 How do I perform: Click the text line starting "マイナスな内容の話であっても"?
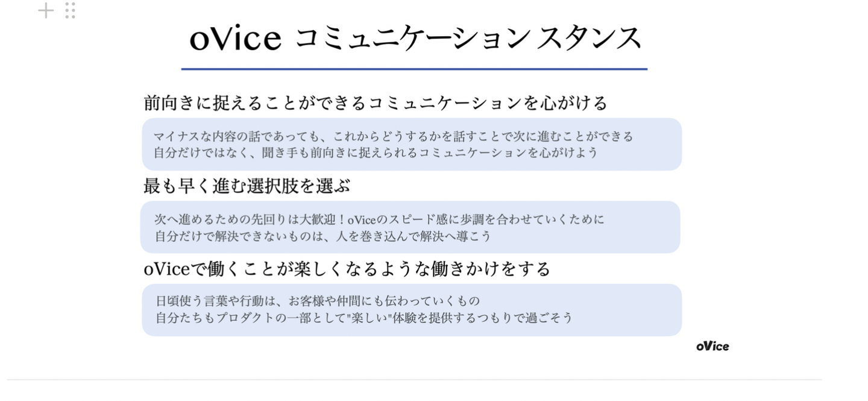393,136
